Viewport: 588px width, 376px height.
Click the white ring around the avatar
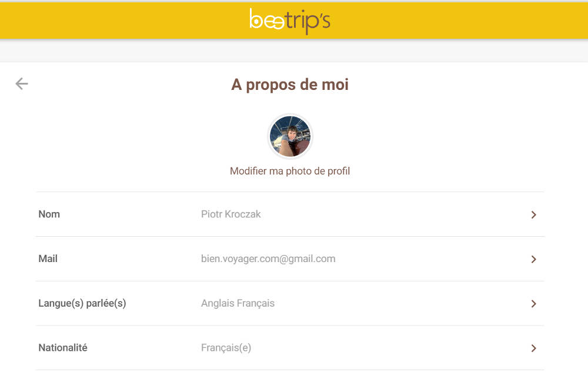290,115
